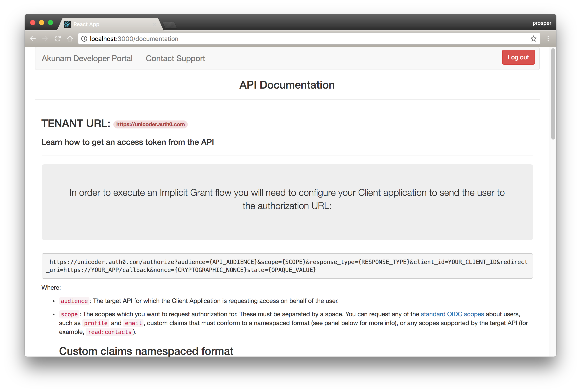Click the read:contacts code tag
The image size is (581, 392).
click(x=109, y=332)
